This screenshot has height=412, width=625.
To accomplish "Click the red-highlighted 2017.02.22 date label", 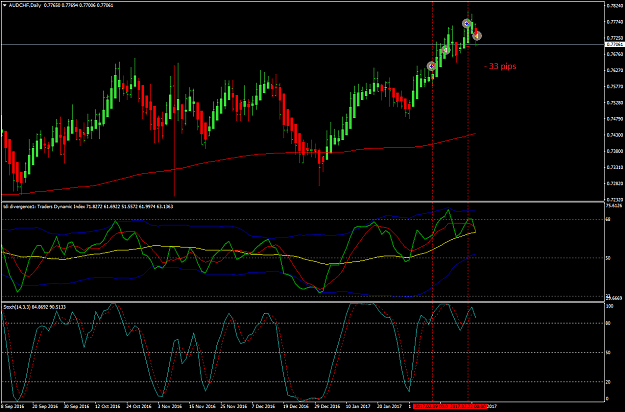I will click(469, 406).
